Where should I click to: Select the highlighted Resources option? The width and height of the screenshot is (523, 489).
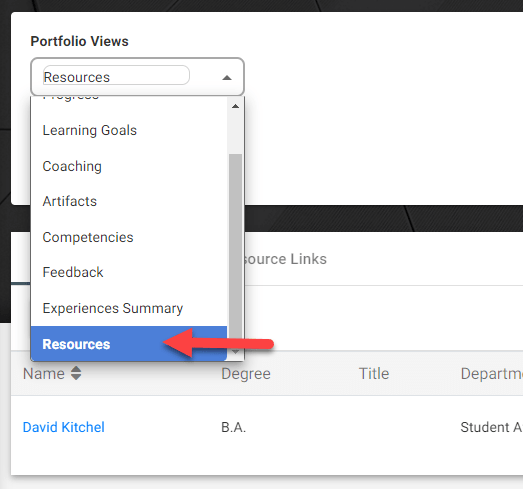click(x=129, y=344)
